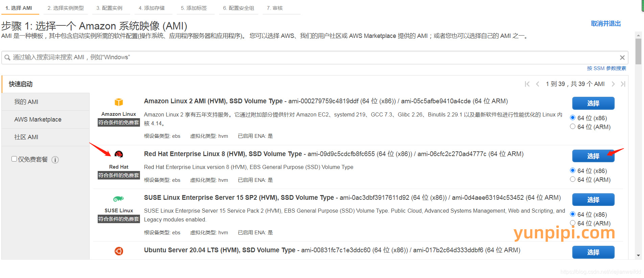The width and height of the screenshot is (644, 278).
Task: Select the Amazon Linux 2 AMI button
Action: (593, 103)
